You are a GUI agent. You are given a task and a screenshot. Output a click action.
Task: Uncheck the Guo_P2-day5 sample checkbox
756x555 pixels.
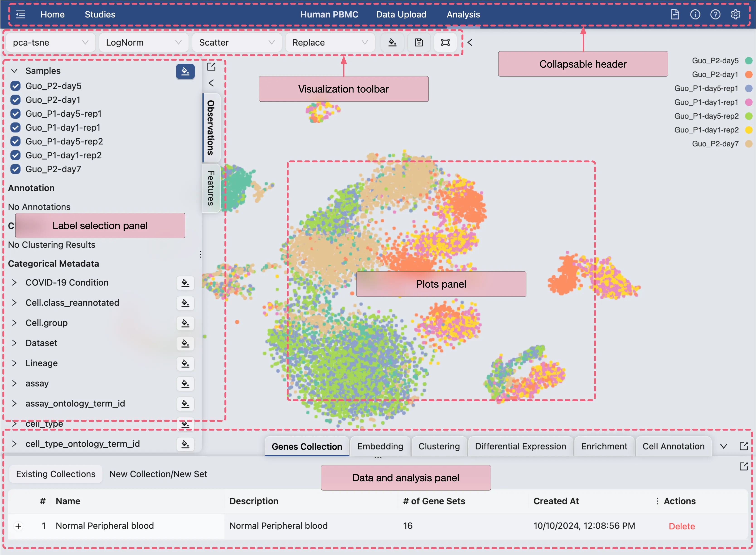pyautogui.click(x=15, y=86)
